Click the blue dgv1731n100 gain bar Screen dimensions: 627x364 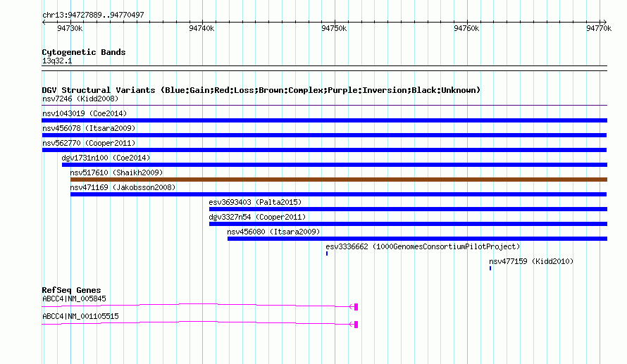(335, 165)
